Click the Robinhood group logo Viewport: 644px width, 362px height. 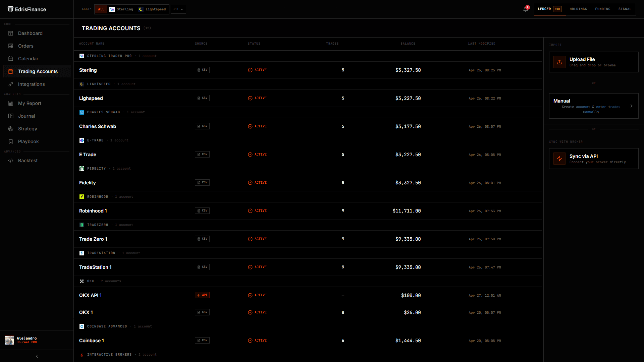[x=82, y=197]
